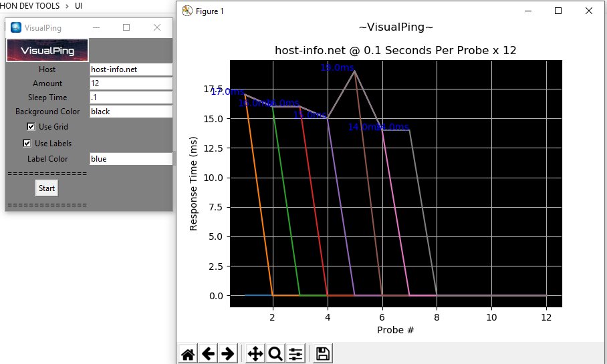The width and height of the screenshot is (607, 364).
Task: Go back to the previous plot view
Action: click(209, 353)
